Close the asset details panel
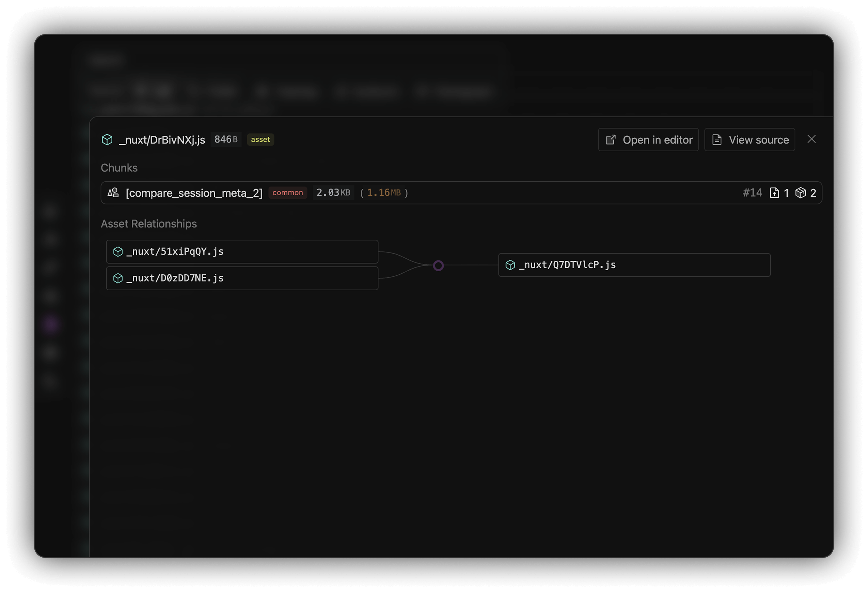The height and width of the screenshot is (592, 868). (811, 139)
